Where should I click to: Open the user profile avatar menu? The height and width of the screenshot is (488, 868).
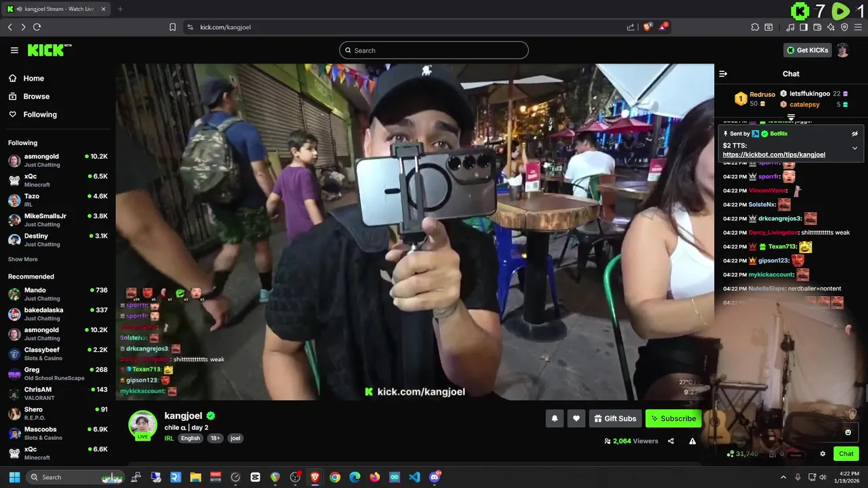tap(842, 50)
